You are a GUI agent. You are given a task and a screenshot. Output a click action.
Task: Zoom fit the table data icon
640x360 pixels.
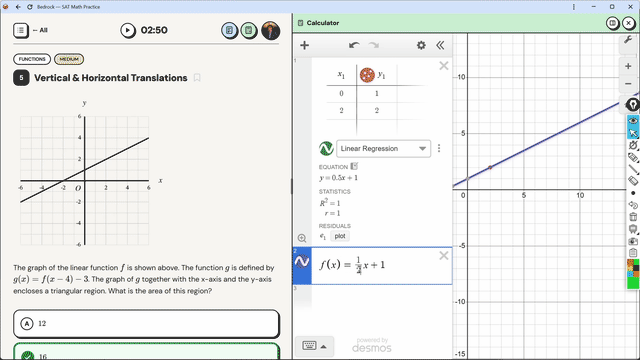[302, 238]
